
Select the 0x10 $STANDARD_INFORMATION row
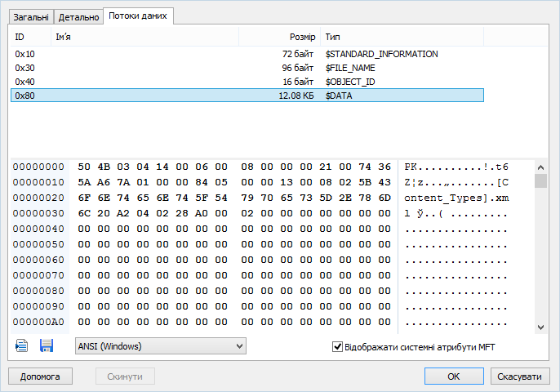tap(247, 54)
